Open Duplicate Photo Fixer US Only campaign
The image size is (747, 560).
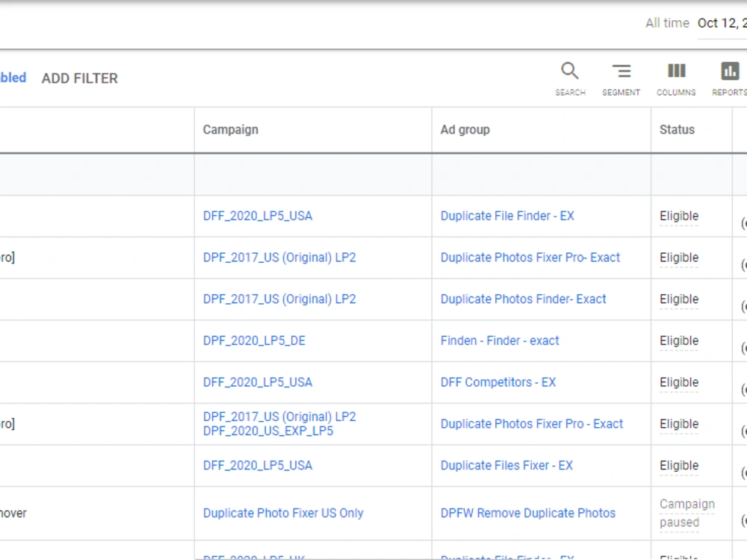coord(283,513)
